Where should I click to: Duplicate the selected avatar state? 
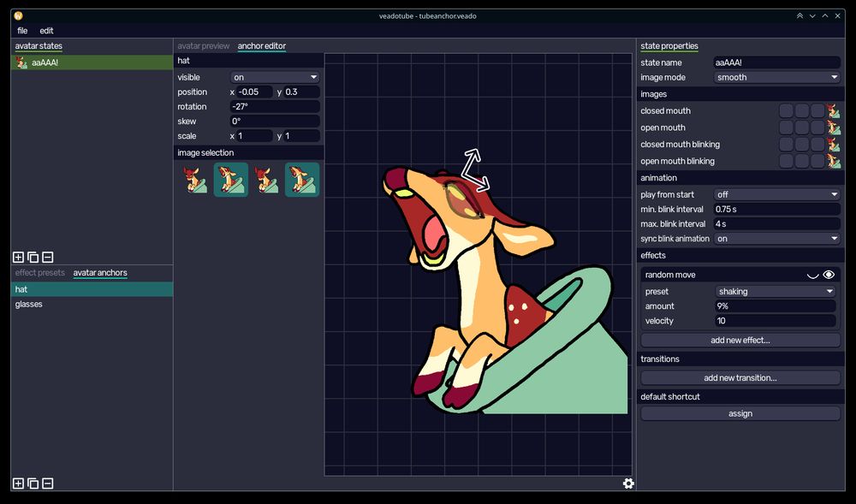[33, 257]
